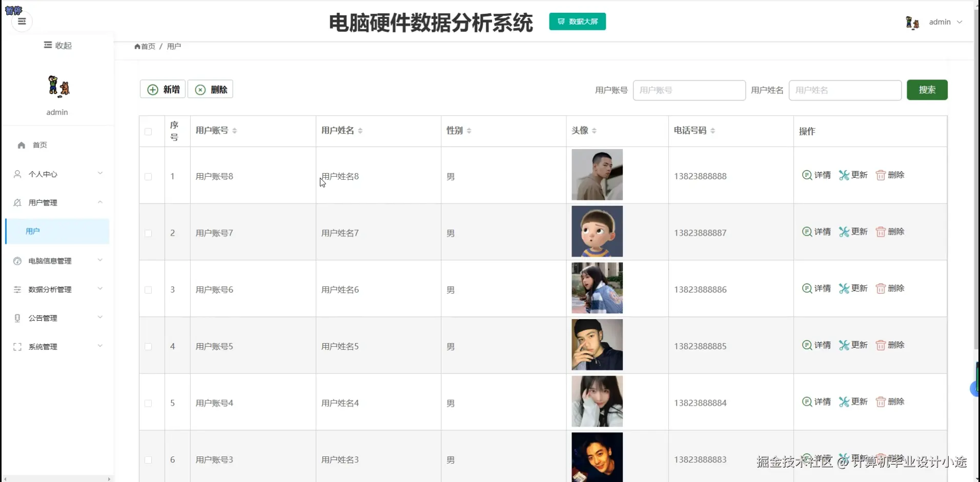This screenshot has width=980, height=482.
Task: Check the checkbox for row 1 用户账号8
Action: pyautogui.click(x=148, y=177)
